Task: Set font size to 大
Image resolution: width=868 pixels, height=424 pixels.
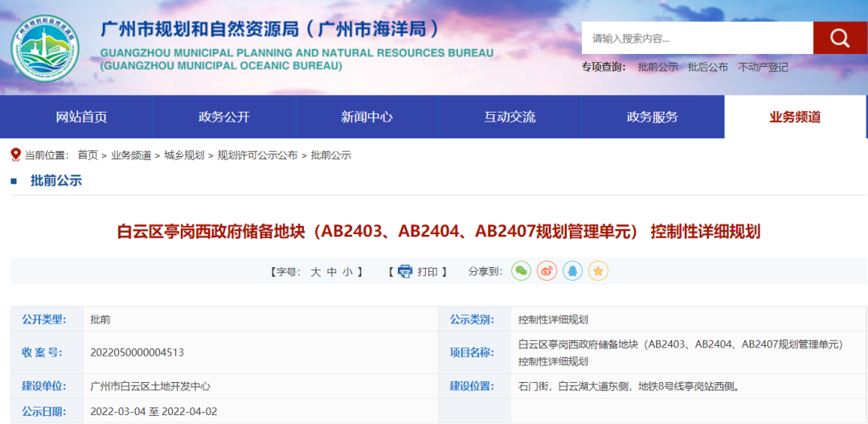Action: click(x=316, y=272)
